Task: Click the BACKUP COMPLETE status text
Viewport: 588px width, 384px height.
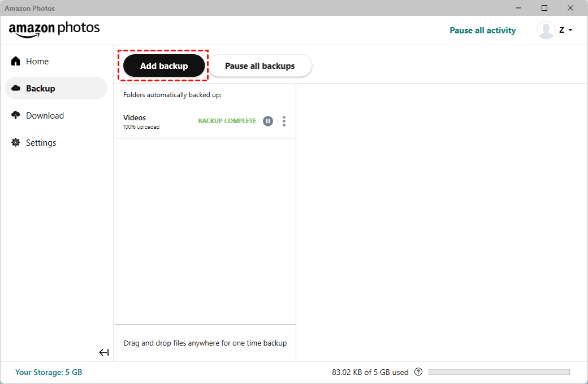Action: pyautogui.click(x=227, y=121)
